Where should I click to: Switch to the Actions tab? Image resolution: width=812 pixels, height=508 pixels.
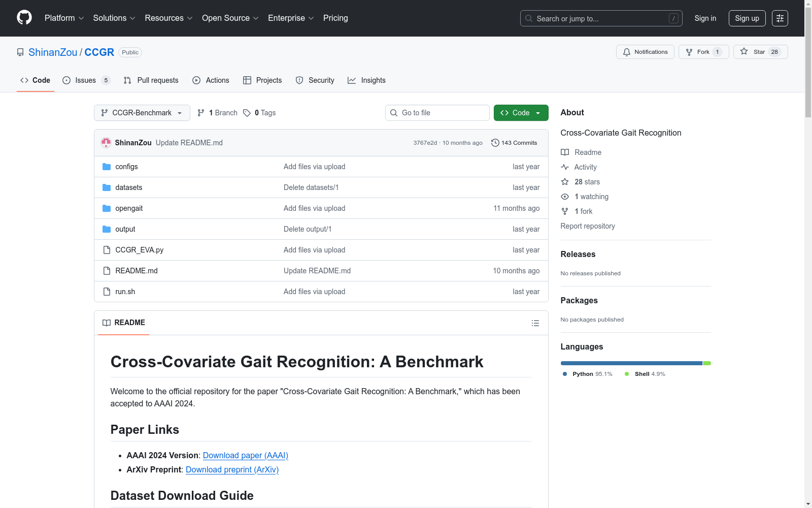[211, 80]
